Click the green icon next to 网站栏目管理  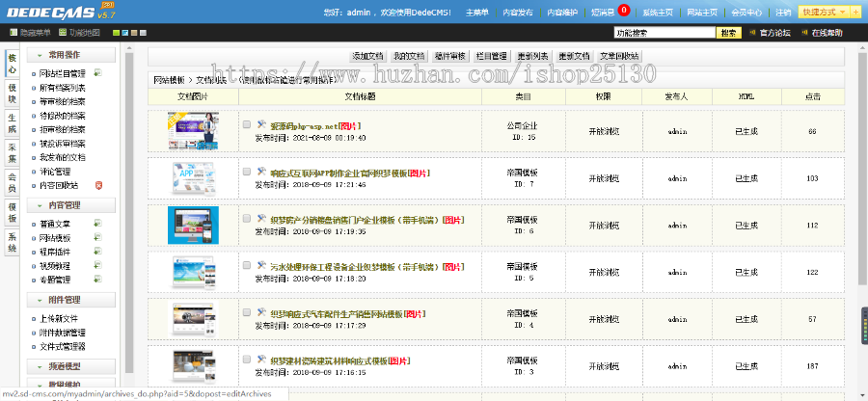[98, 72]
